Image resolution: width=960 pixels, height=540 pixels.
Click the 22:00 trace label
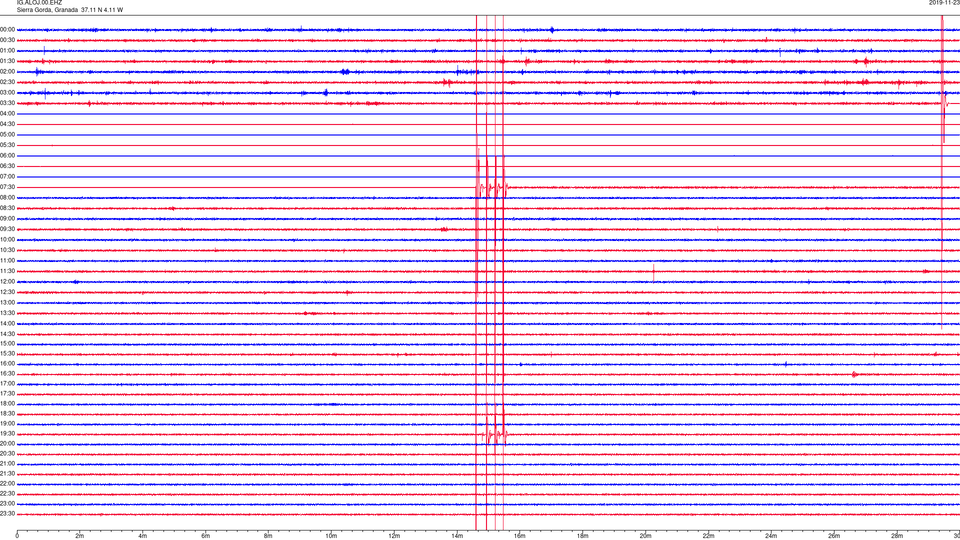click(8, 484)
